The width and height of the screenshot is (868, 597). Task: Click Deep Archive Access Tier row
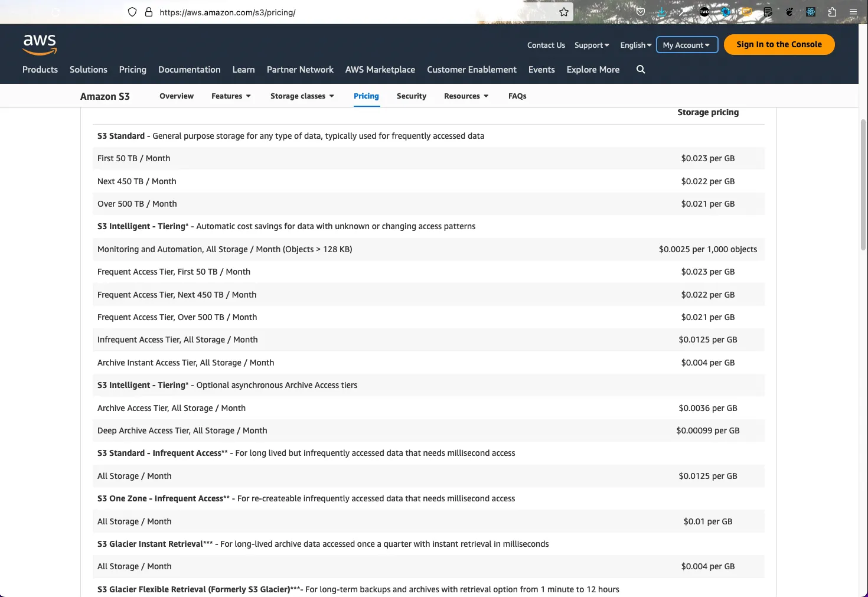[429, 430]
